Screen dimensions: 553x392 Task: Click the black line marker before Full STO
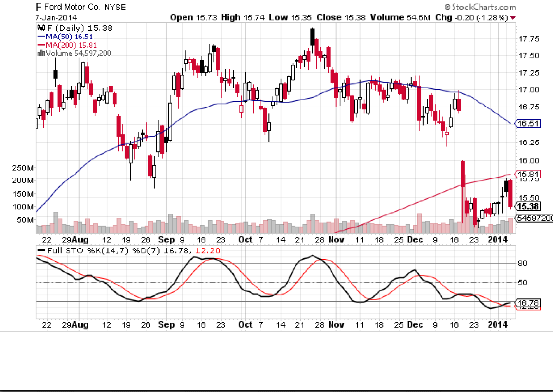point(41,250)
